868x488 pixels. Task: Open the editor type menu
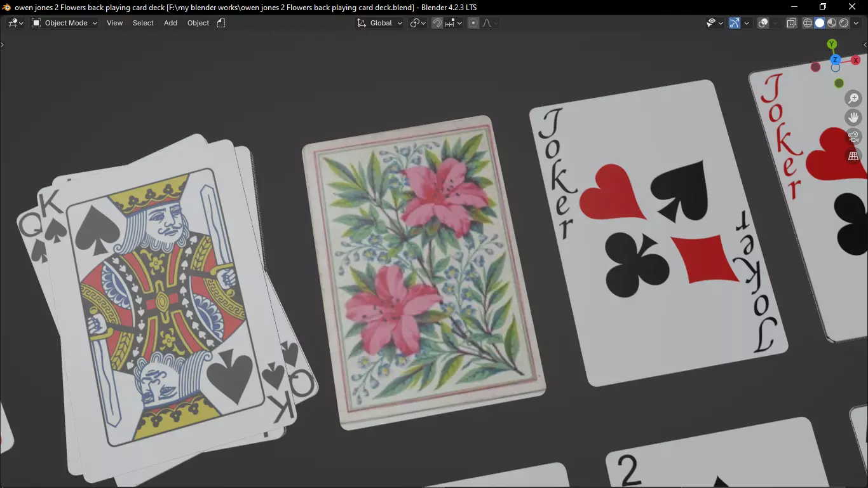tap(15, 23)
